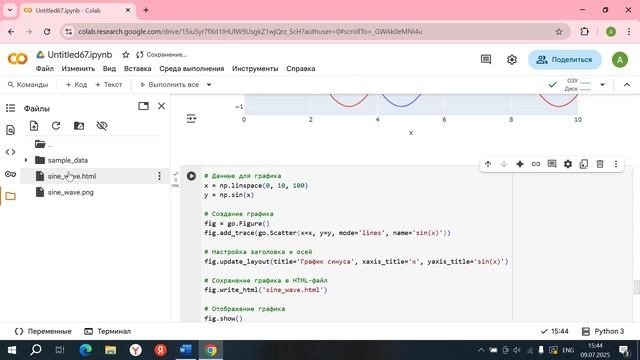Open files panel in new window
The width and height of the screenshot is (640, 360).
coord(143,106)
